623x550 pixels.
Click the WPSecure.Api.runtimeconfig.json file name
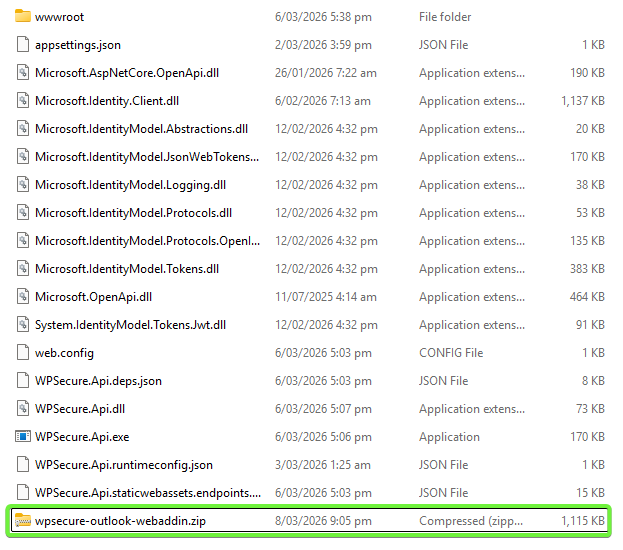(124, 465)
